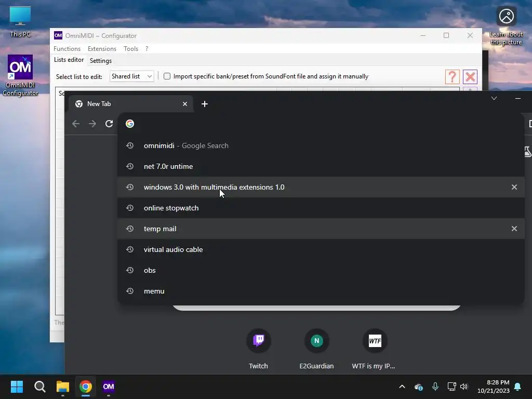Click history icon beside obs suggestion

129,270
